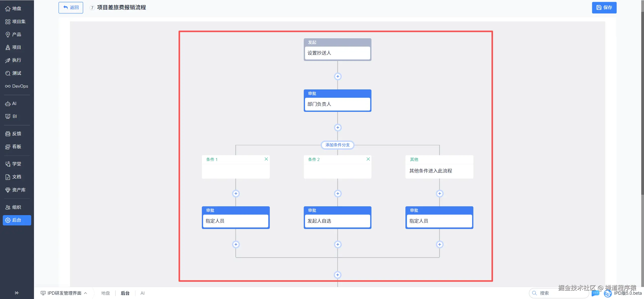
Task: Go back using the 返回 button
Action: (x=71, y=8)
